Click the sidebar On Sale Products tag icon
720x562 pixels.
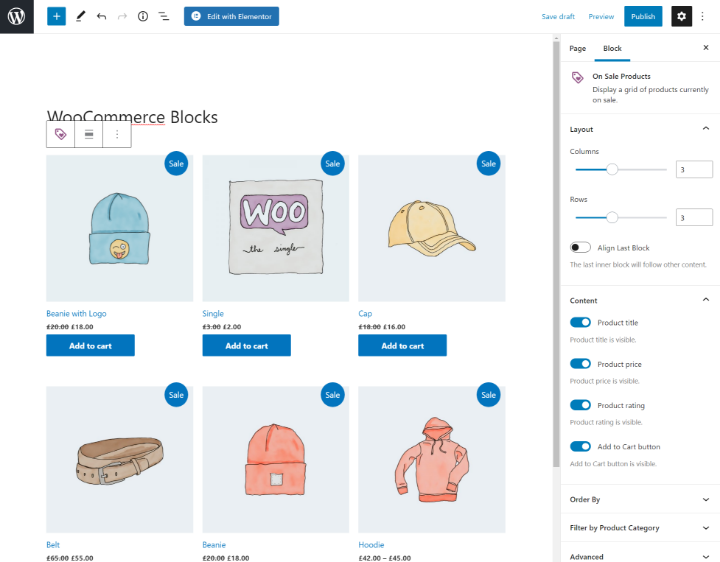click(x=577, y=77)
